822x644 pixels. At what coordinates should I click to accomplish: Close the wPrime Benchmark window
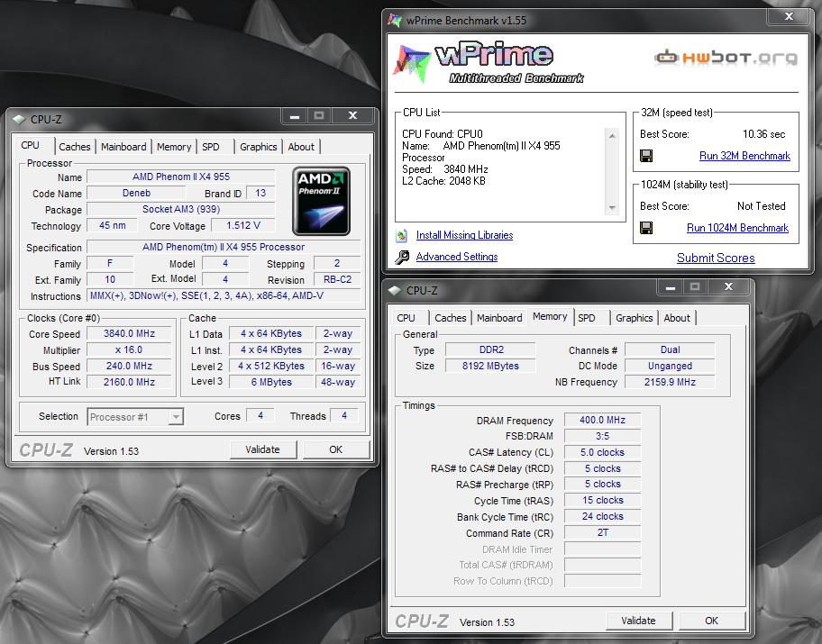[x=789, y=17]
